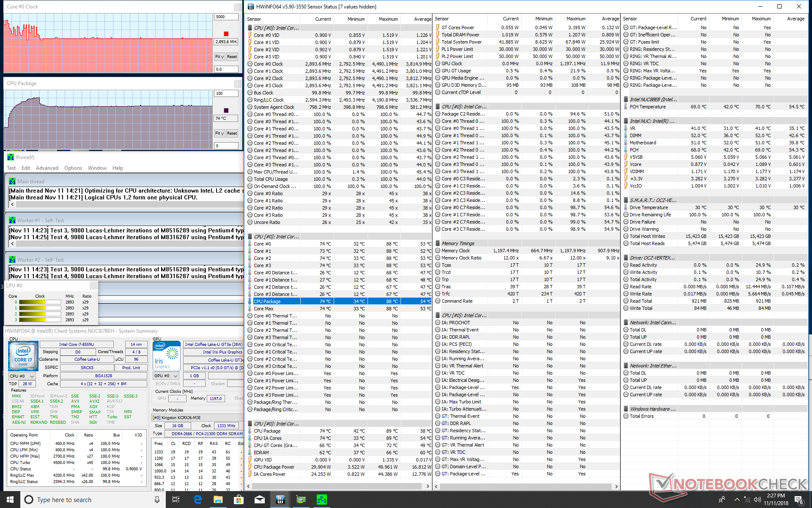Click the Intel Core i7 logo image
The image size is (812, 508).
[23, 356]
